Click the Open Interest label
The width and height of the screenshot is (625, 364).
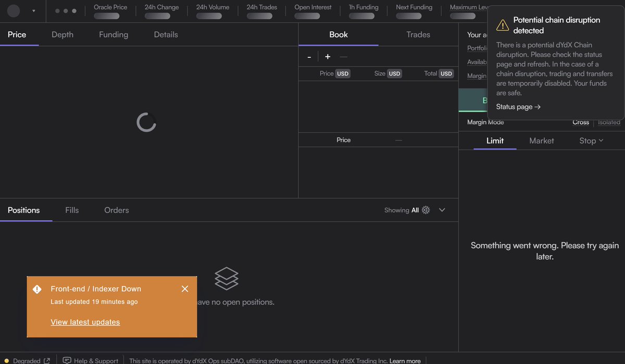tap(313, 7)
